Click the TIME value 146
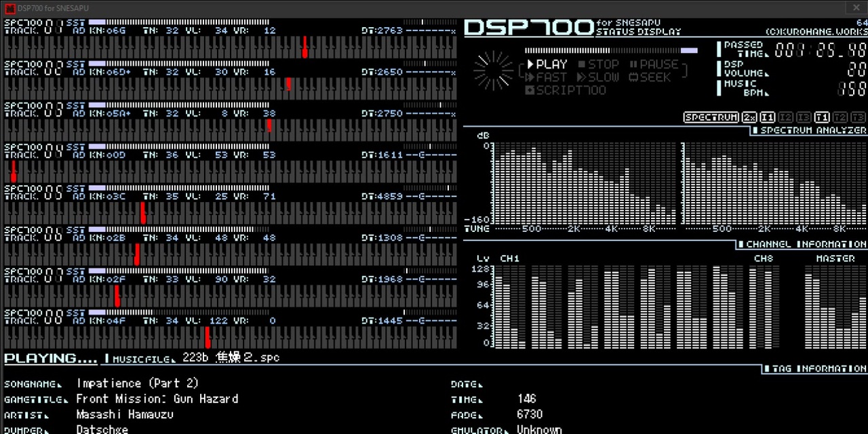Viewport: 868px width, 434px height. coord(526,399)
